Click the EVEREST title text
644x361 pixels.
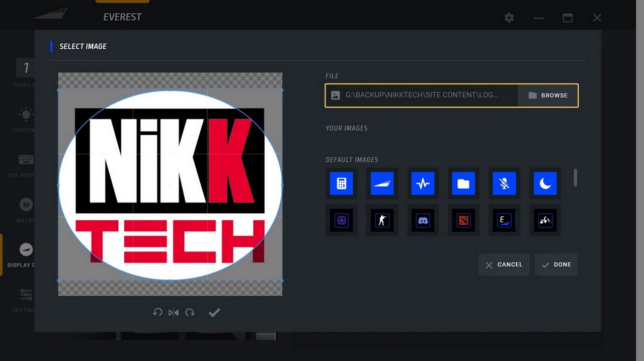point(122,17)
